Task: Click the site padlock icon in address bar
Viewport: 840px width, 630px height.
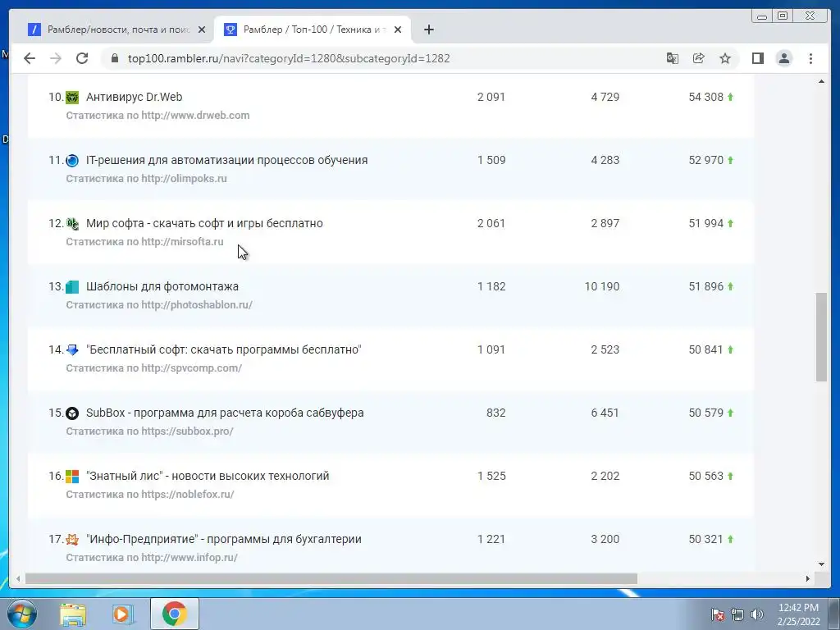Action: [x=114, y=58]
